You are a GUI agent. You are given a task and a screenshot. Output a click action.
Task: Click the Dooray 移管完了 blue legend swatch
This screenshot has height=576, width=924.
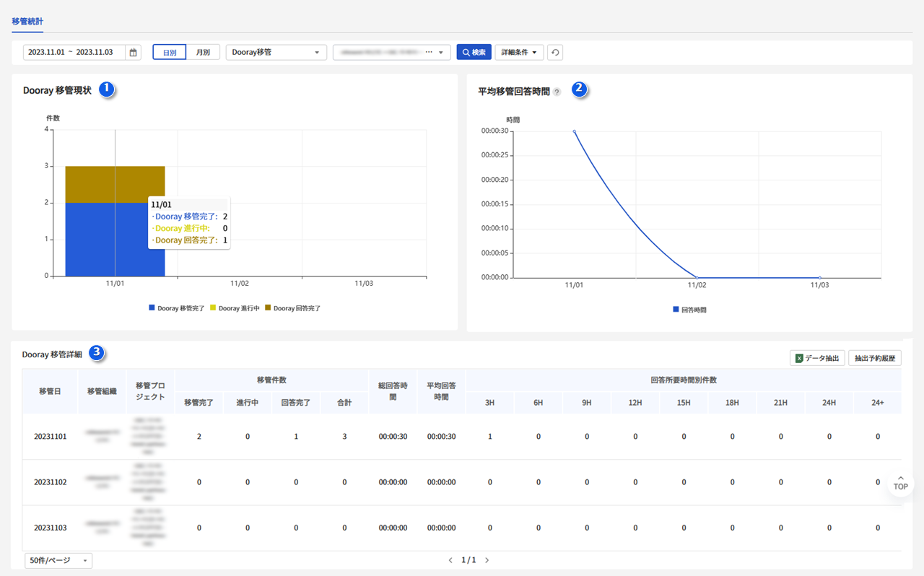point(152,308)
